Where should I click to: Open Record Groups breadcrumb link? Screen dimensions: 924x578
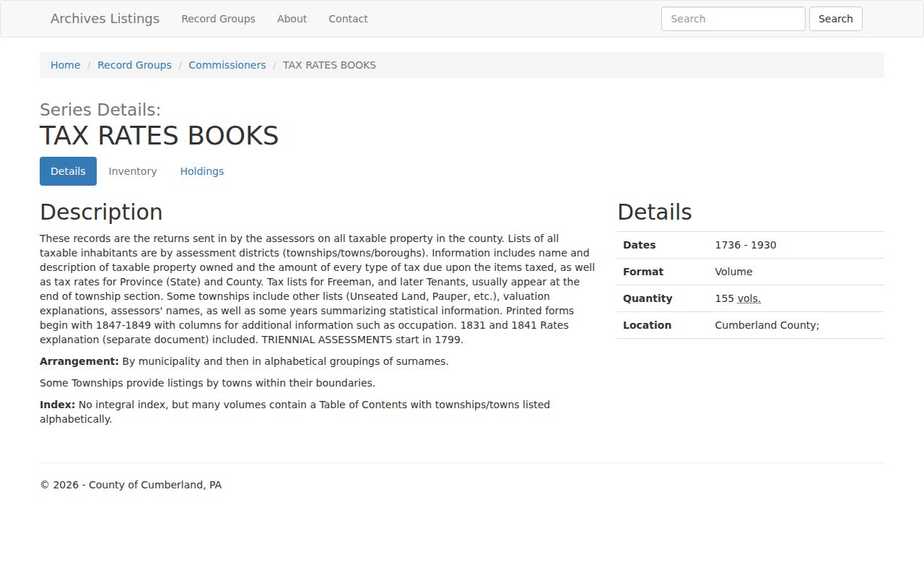[134, 65]
